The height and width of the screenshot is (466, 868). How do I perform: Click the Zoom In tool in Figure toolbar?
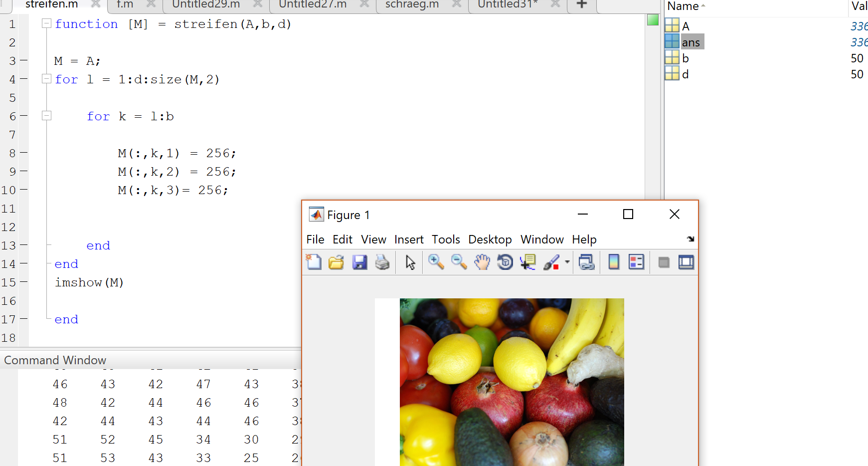coord(436,262)
